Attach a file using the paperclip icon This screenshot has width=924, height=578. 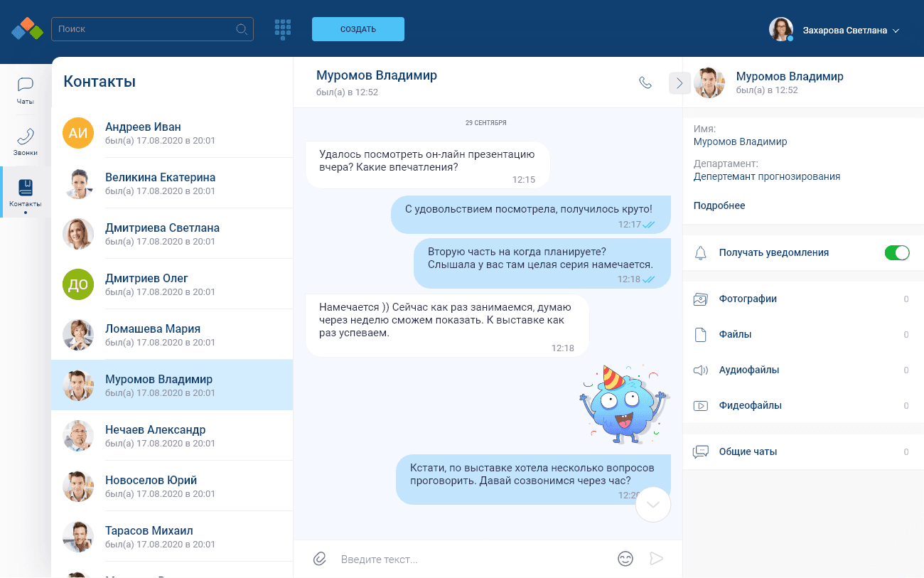318,559
